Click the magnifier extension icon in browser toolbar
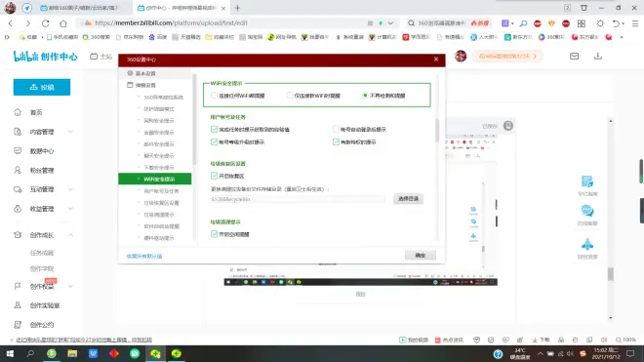This screenshot has width=644, height=362. tap(523, 23)
